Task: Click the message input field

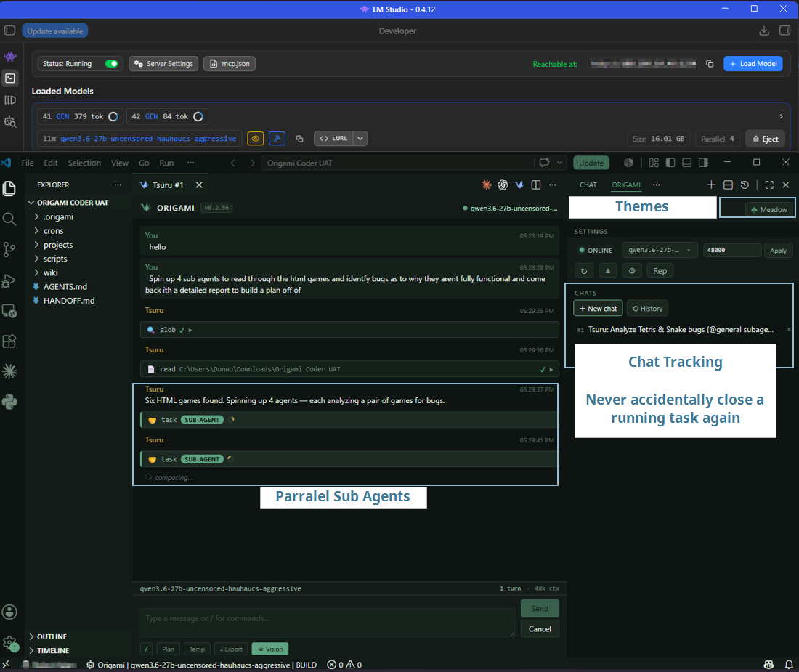Action: (x=328, y=623)
